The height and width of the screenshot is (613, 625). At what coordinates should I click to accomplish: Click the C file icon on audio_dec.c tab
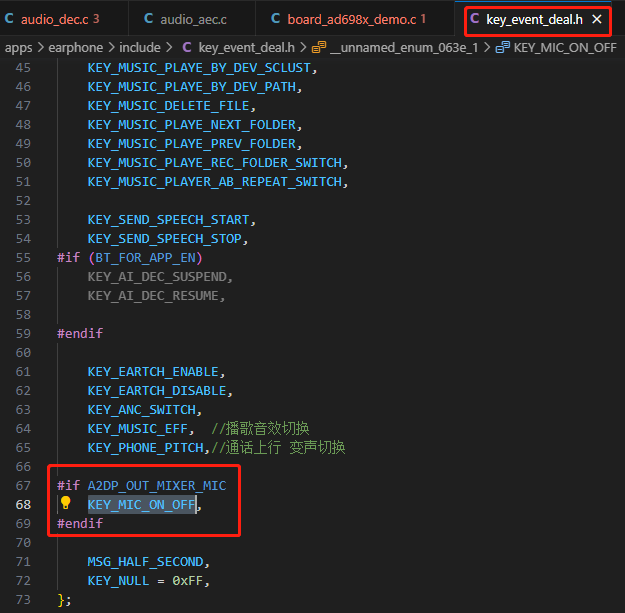[x=9, y=18]
